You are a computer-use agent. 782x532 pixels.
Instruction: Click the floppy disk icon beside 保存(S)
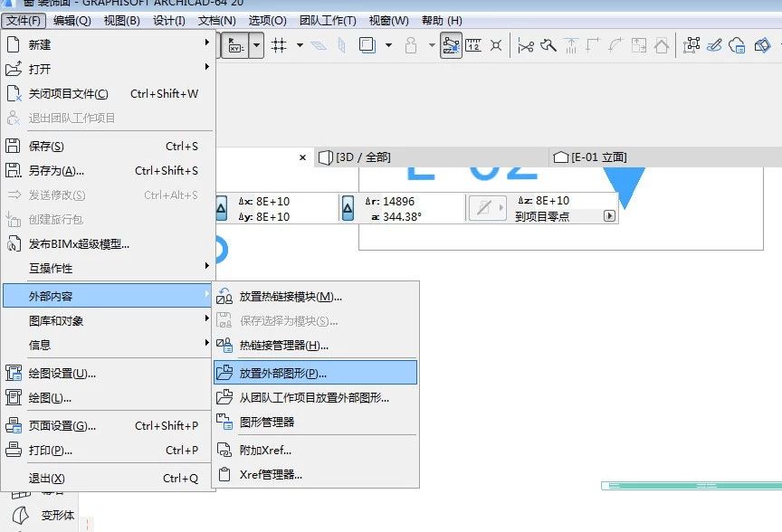click(x=13, y=146)
